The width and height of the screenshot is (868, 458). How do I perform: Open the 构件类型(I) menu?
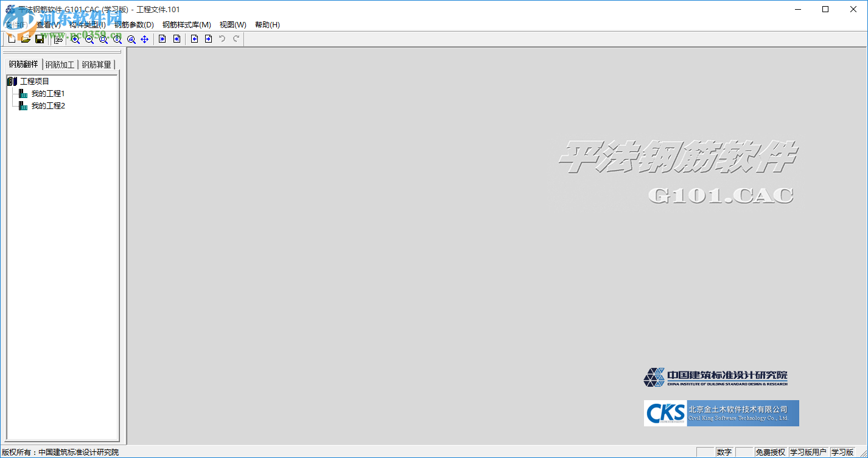pyautogui.click(x=87, y=25)
